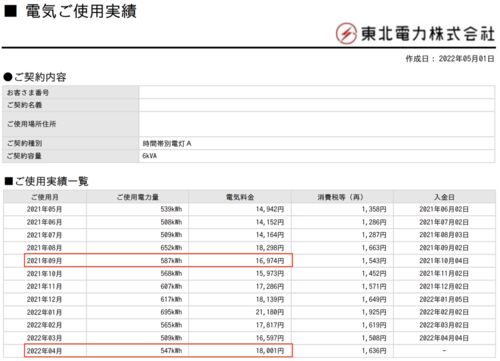The height and width of the screenshot is (361, 500).
Task: Select the お客さま番号 label cell
Action: (71, 92)
